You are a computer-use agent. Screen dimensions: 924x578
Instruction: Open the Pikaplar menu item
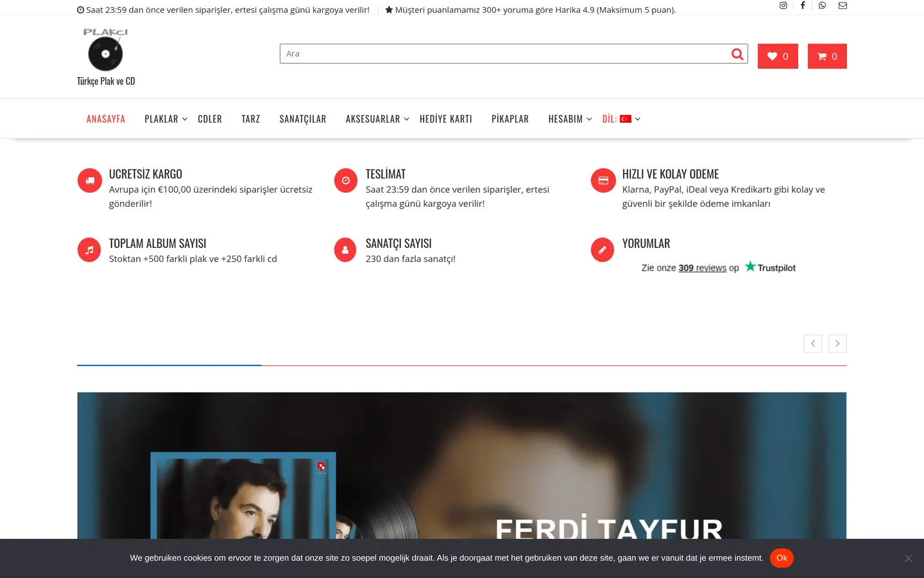click(510, 119)
